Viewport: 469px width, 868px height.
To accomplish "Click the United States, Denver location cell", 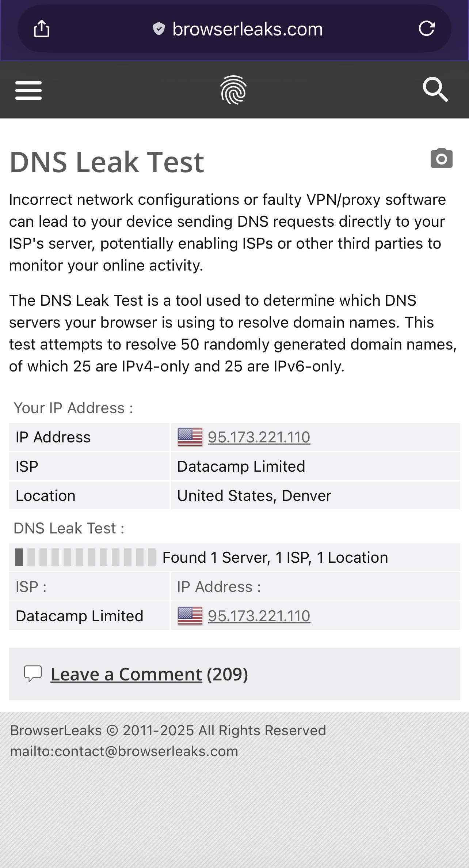I will click(254, 496).
